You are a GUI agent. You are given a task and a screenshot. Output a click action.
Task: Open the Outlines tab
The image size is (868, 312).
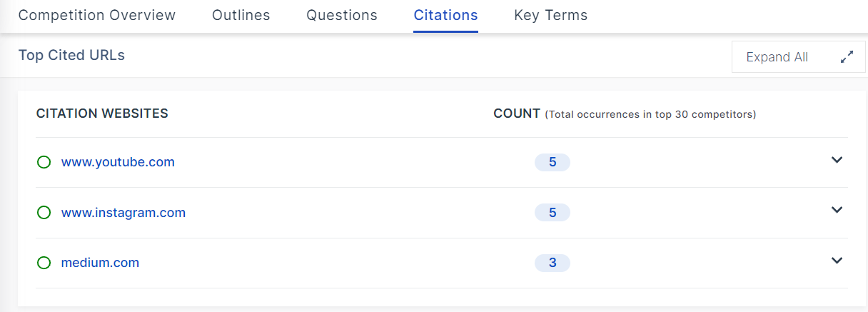click(x=241, y=15)
